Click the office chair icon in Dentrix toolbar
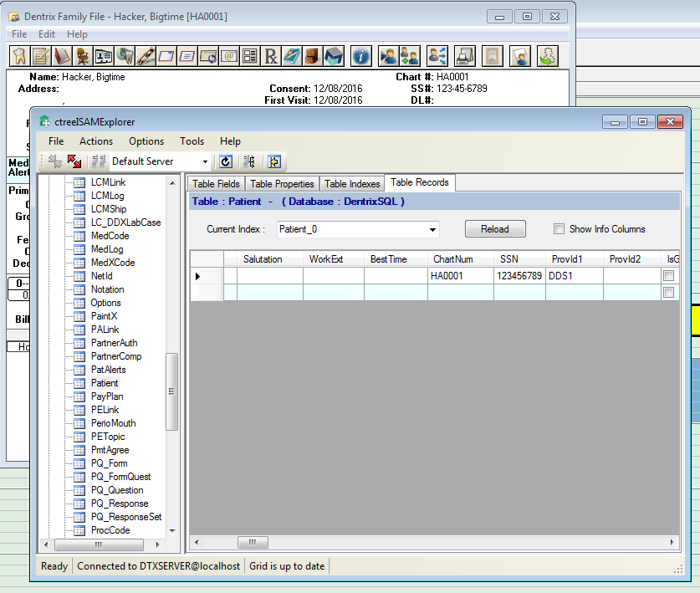This screenshot has height=593, width=700. click(x=83, y=56)
